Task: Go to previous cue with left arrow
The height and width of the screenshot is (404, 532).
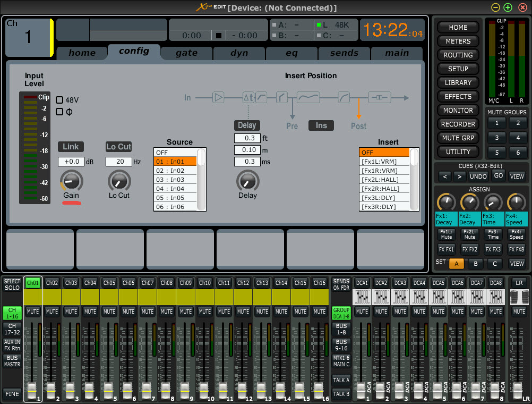Action: (x=444, y=176)
